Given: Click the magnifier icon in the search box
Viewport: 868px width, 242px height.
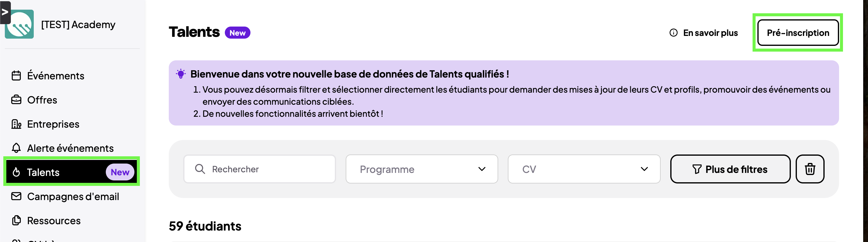Looking at the screenshot, I should (200, 169).
